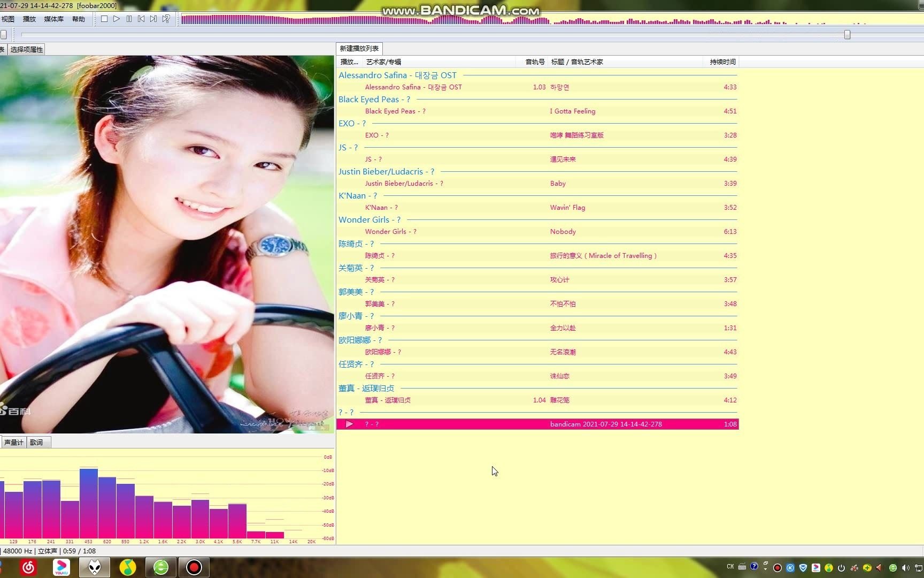This screenshot has height=578, width=924.
Task: Open the 视图 menu
Action: click(8, 19)
